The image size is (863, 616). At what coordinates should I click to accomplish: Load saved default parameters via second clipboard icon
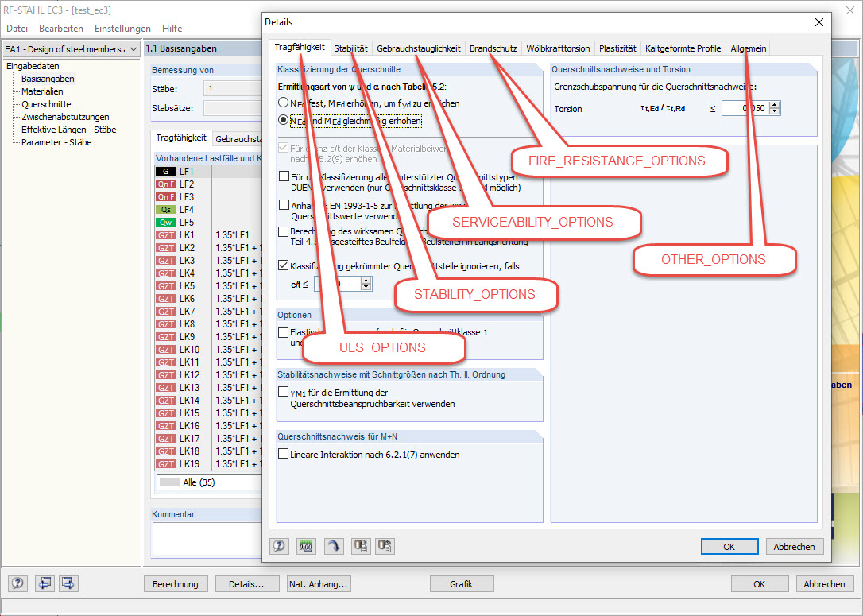(387, 546)
